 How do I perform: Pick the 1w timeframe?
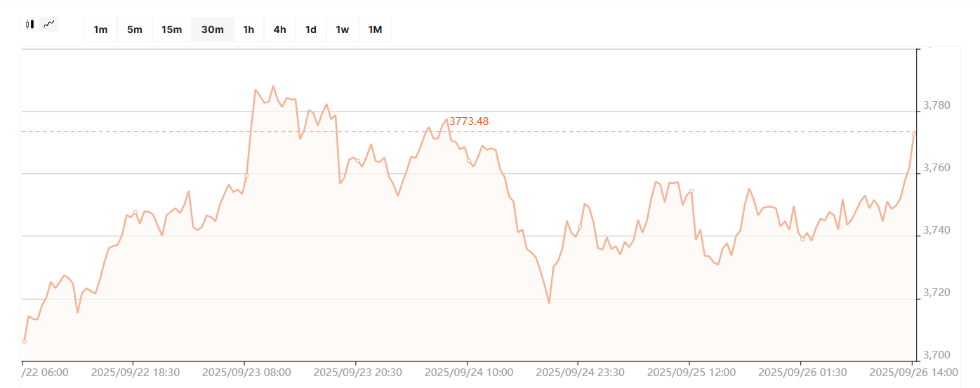pos(342,29)
